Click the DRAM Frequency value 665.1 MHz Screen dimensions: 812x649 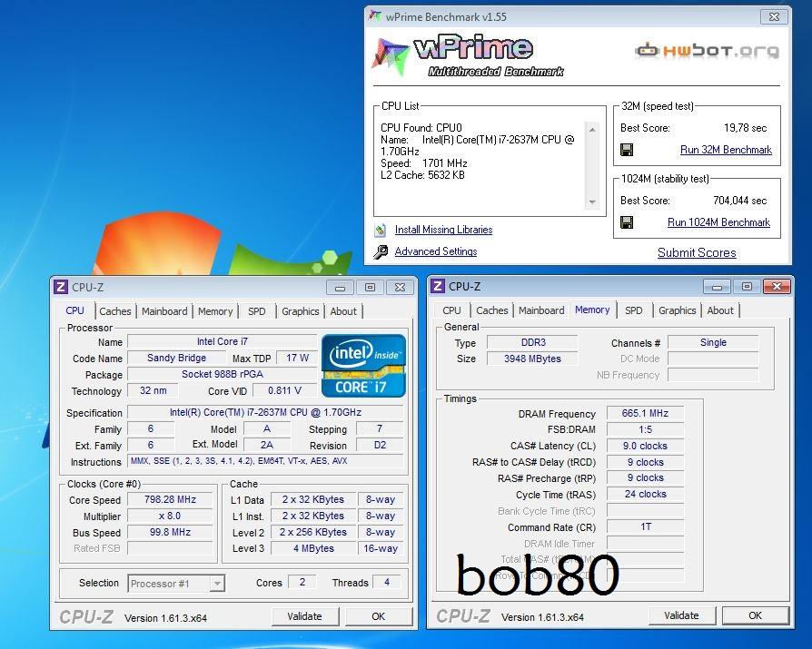(x=645, y=413)
